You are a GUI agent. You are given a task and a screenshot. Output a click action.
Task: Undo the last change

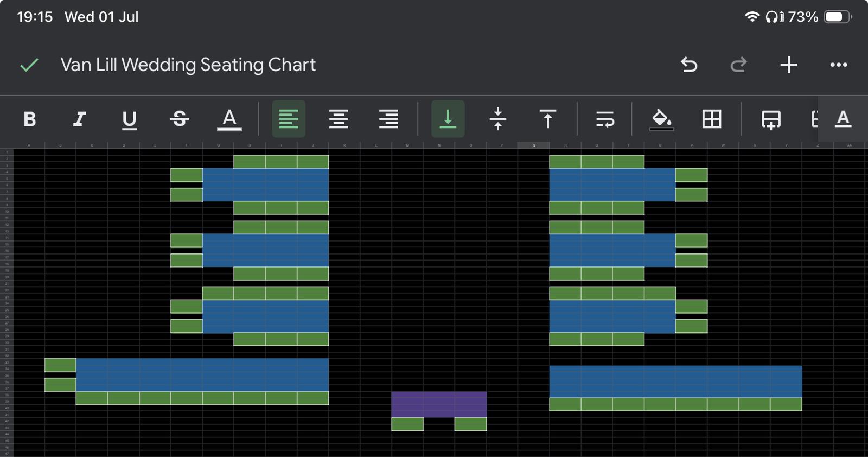689,65
